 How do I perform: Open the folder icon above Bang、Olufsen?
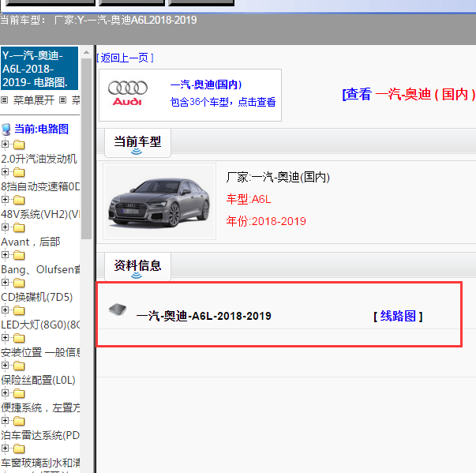[x=19, y=255]
